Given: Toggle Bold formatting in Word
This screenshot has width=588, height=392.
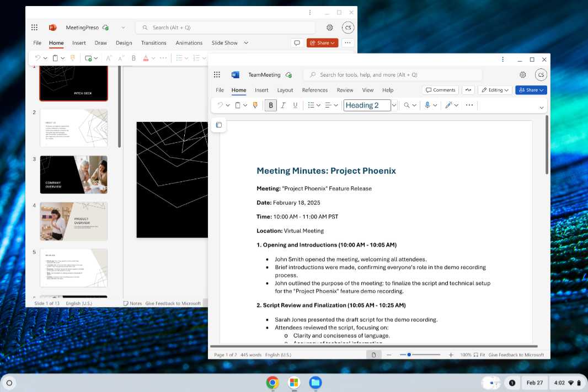Looking at the screenshot, I should (x=270, y=105).
